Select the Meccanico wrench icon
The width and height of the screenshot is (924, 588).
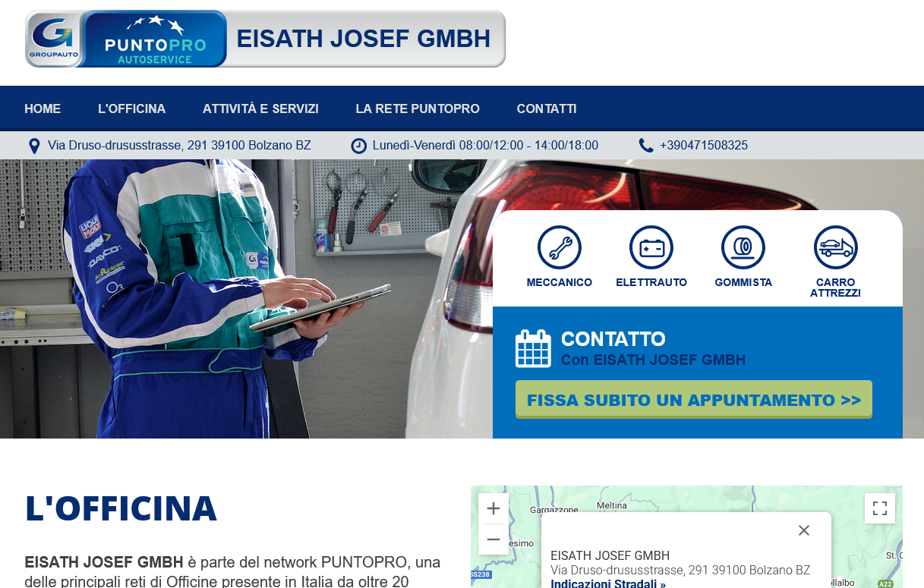tap(560, 247)
